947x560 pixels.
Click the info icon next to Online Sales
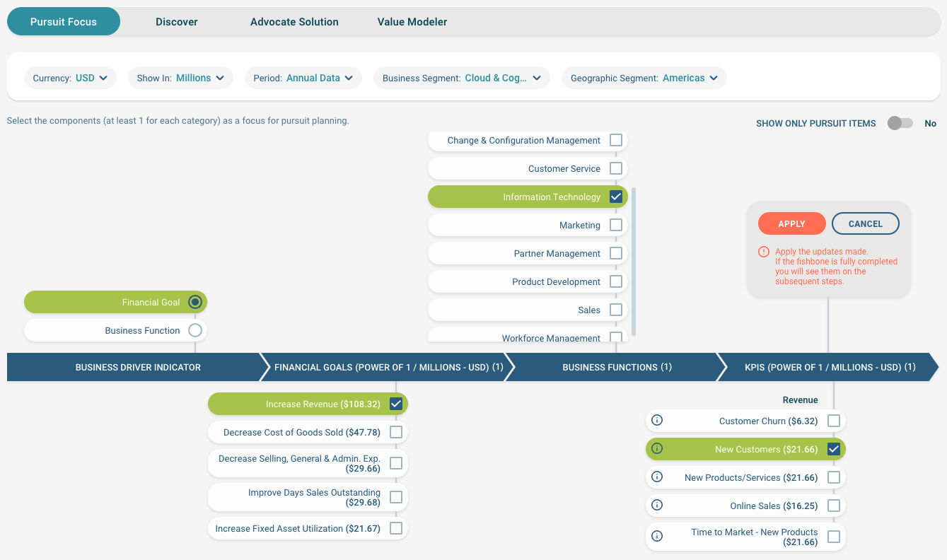pos(656,505)
